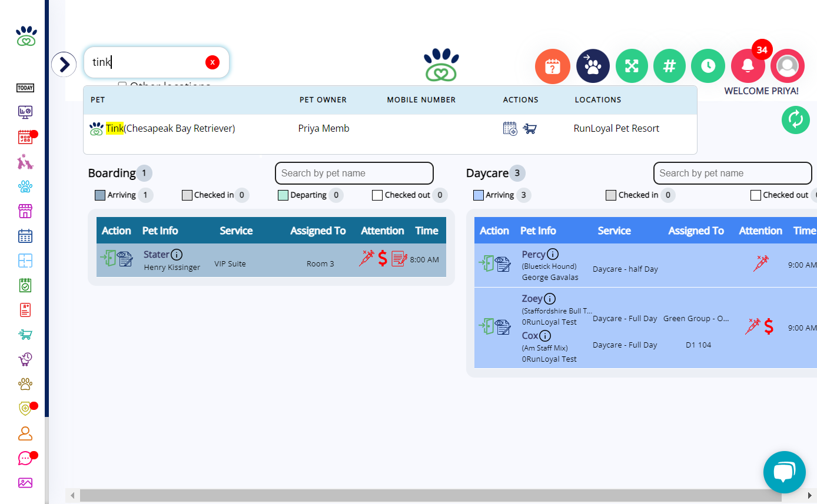Click Boarding search by pet name field
Viewport: 817px width, 504px height.
[354, 173]
